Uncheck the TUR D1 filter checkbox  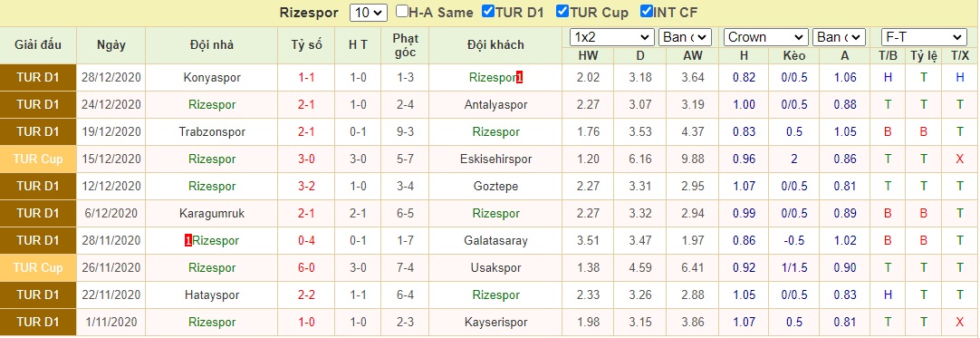[x=488, y=11]
